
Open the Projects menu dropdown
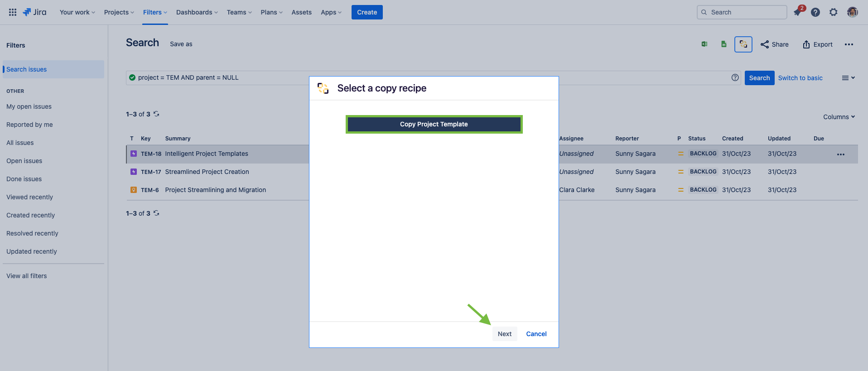pos(119,12)
